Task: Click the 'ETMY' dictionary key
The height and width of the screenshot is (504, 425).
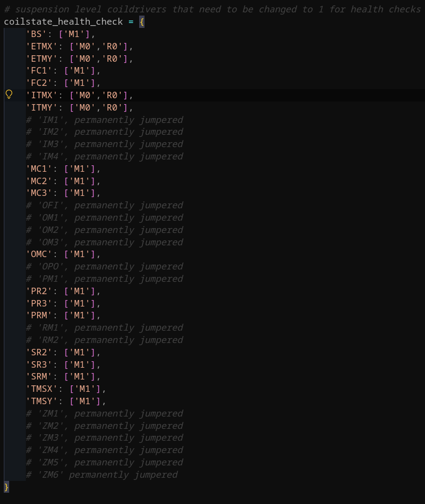Action: pos(42,59)
